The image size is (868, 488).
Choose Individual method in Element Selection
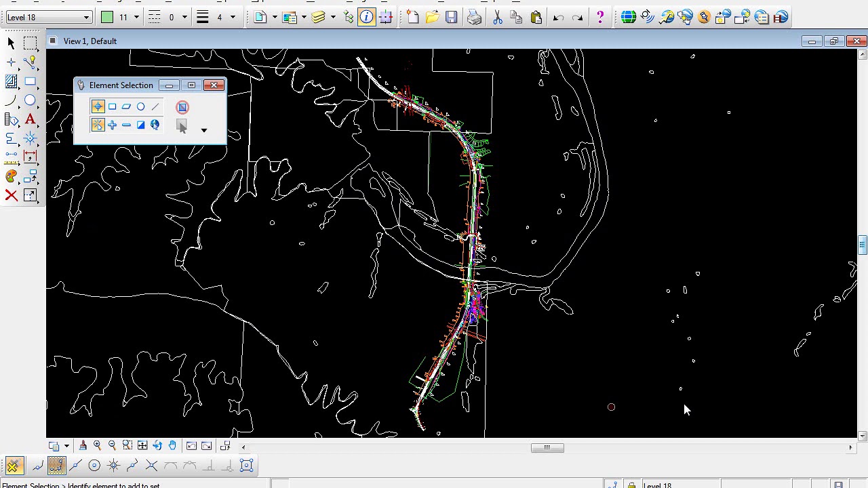pyautogui.click(x=98, y=106)
